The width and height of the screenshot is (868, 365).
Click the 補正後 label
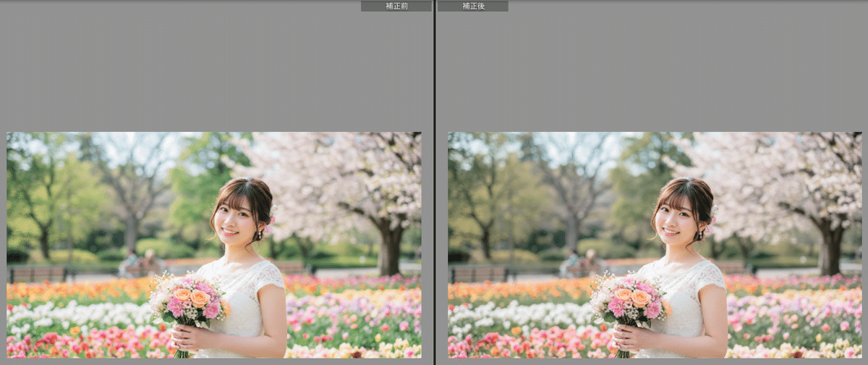point(473,6)
